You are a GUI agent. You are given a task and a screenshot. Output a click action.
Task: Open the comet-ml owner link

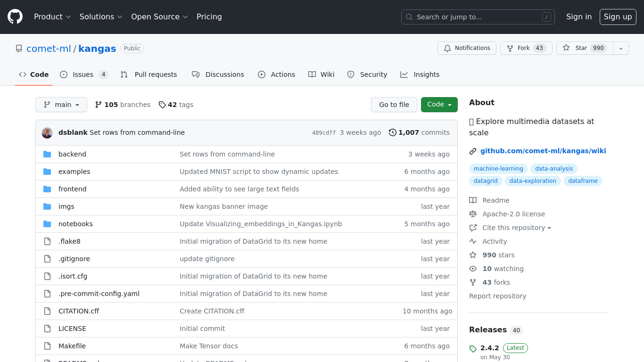tap(49, 49)
